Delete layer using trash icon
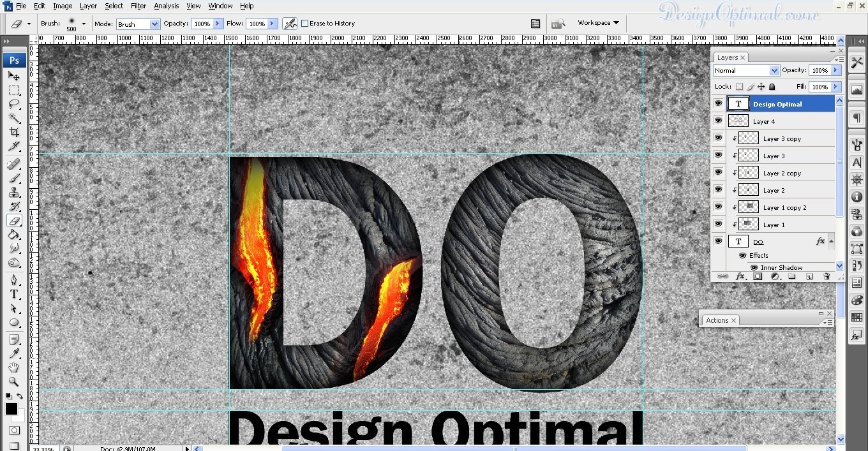Viewport: 868px width, 451px height. click(x=827, y=276)
